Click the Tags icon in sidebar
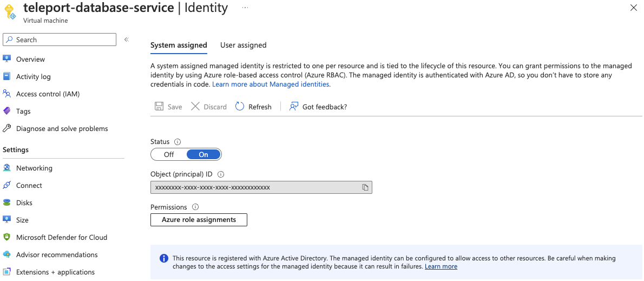This screenshot has width=644, height=281. click(x=7, y=111)
